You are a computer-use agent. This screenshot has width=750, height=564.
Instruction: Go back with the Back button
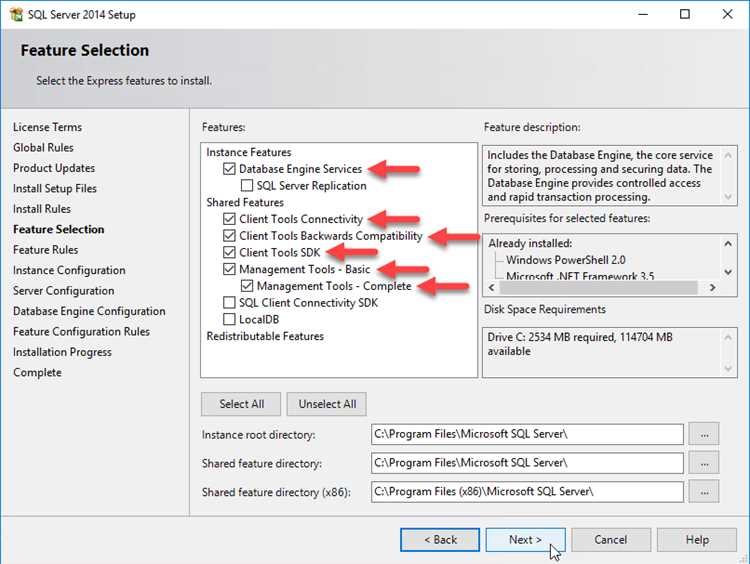pos(440,540)
